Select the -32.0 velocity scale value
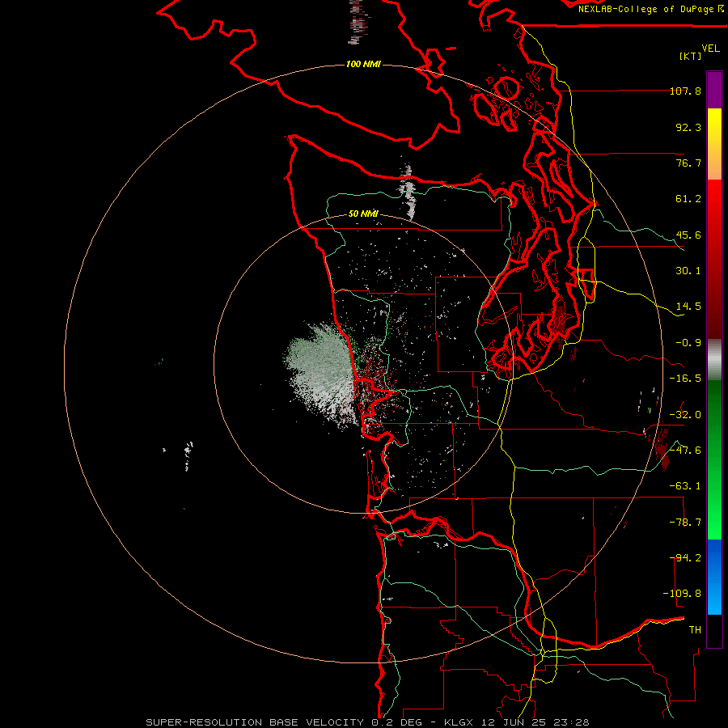Viewport: 728px width, 728px height. pyautogui.click(x=685, y=415)
